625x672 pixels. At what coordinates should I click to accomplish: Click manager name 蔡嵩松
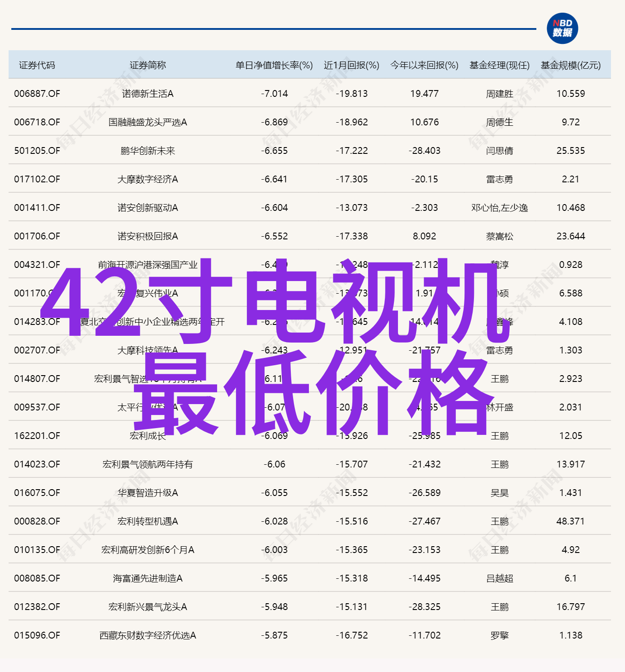[x=500, y=236]
